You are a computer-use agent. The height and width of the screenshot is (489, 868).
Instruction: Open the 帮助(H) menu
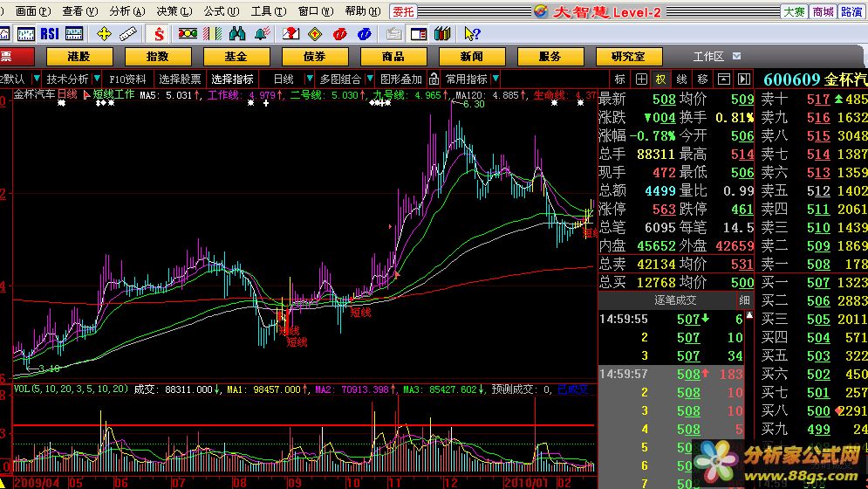point(363,11)
